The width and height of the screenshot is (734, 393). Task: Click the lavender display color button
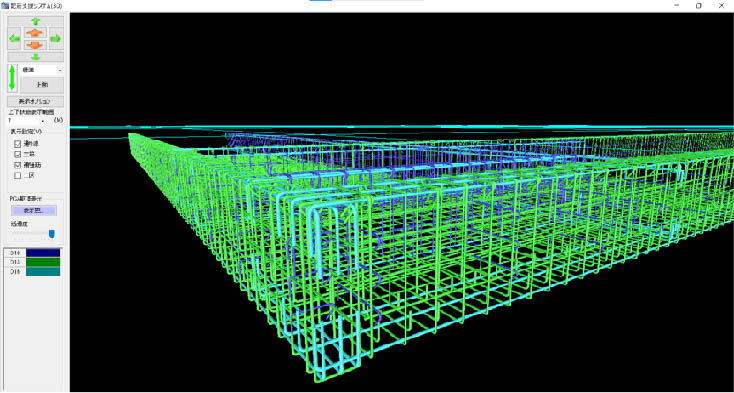[x=34, y=211]
